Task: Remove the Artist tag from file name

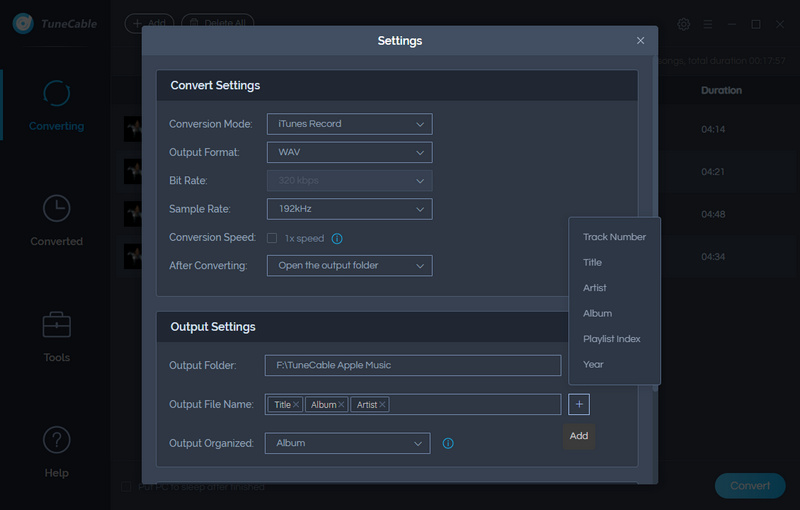Action: coord(382,404)
